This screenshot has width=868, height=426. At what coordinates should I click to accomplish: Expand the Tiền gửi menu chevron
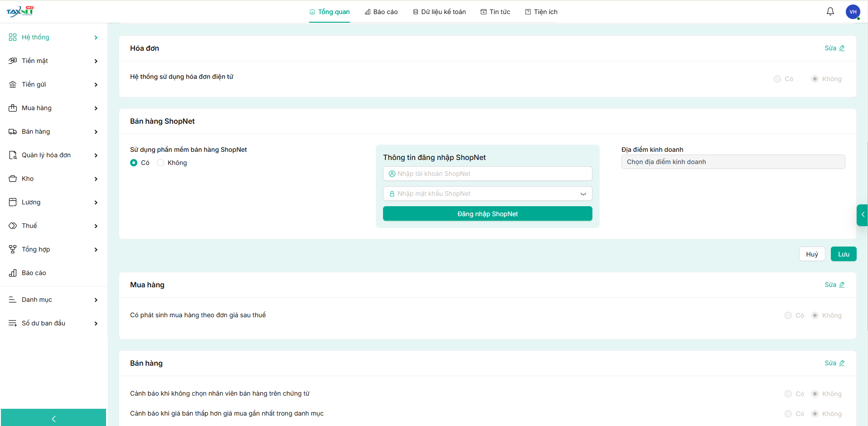click(96, 85)
